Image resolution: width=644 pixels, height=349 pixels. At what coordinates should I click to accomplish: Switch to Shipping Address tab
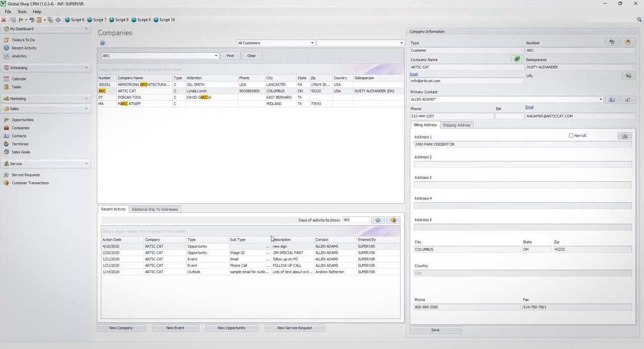[456, 125]
